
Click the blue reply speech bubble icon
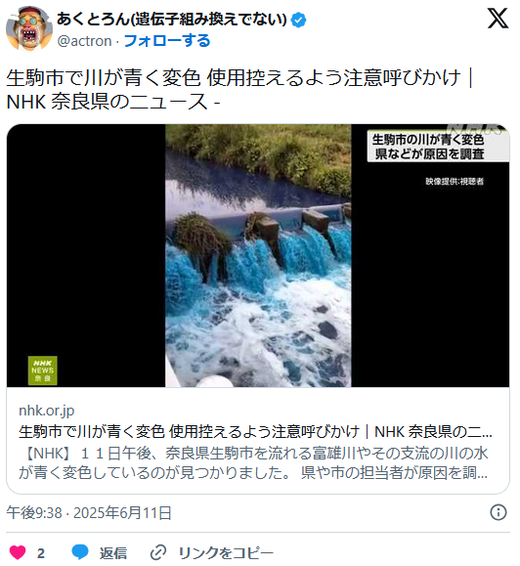(x=80, y=552)
